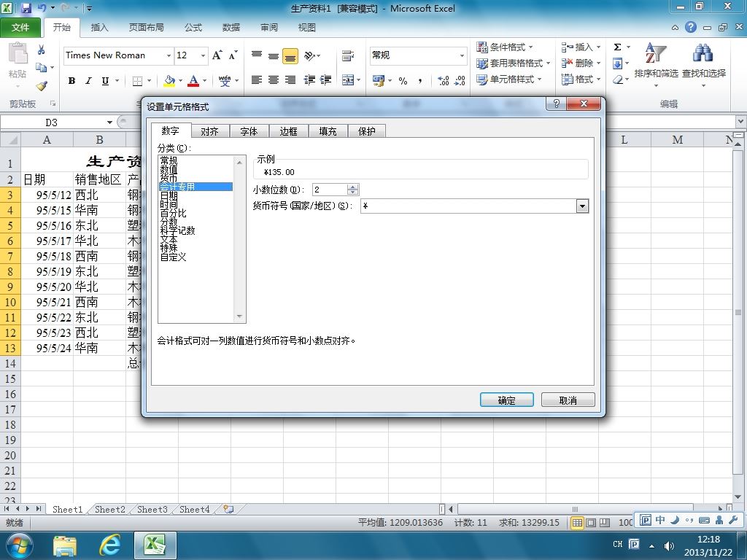Screen dimensions: 747x560
Task: Click the Decrease Decimal icon
Action: [460, 81]
